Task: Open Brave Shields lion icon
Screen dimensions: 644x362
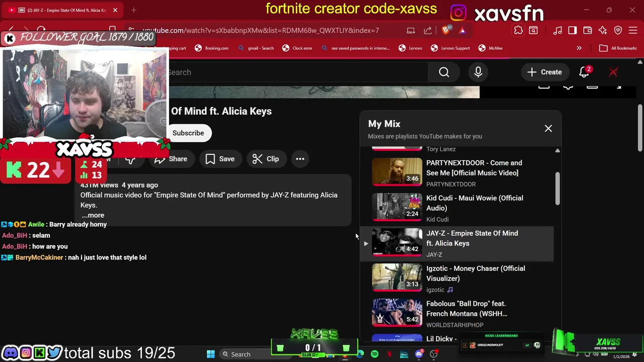Action: [446, 30]
